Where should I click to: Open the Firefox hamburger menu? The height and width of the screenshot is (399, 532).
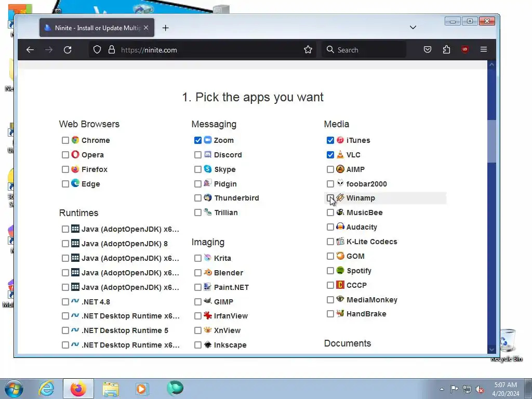coord(484,49)
